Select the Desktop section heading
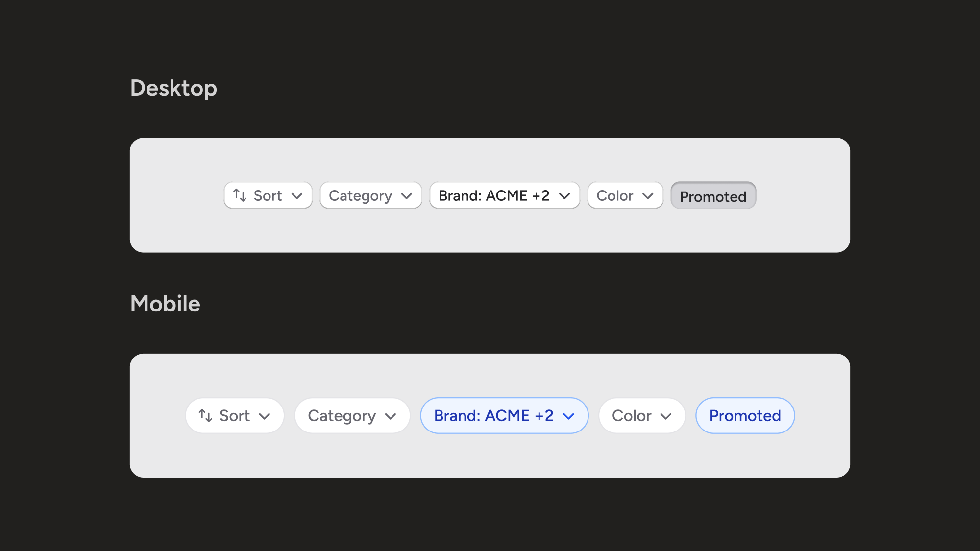 pos(173,89)
